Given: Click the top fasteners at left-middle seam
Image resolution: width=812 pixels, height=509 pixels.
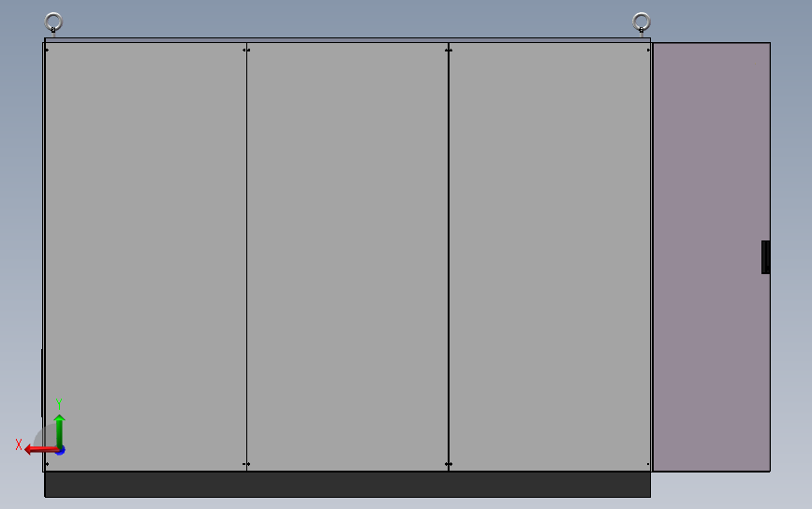Looking at the screenshot, I should [246, 51].
